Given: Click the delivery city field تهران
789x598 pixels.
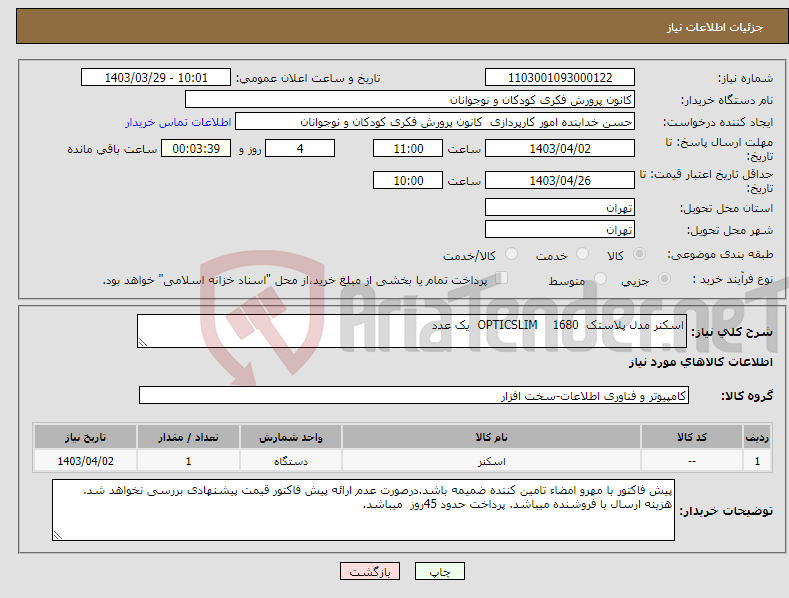Looking at the screenshot, I should (x=560, y=230).
